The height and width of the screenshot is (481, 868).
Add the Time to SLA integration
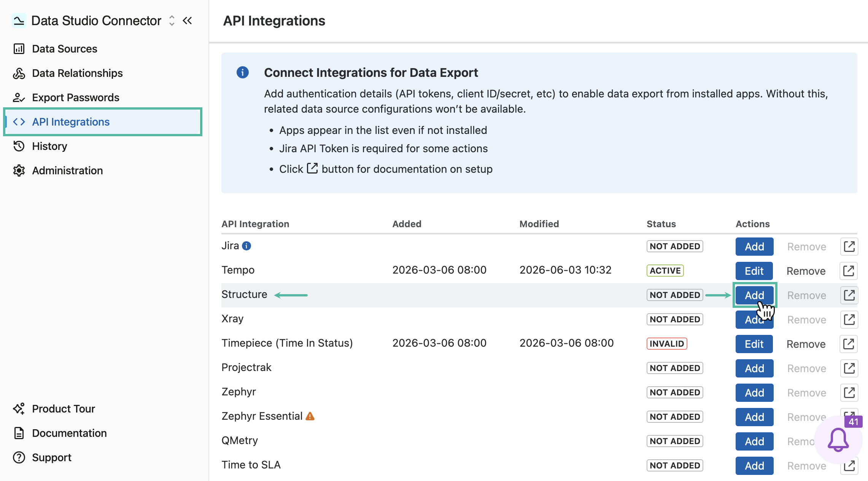(754, 466)
